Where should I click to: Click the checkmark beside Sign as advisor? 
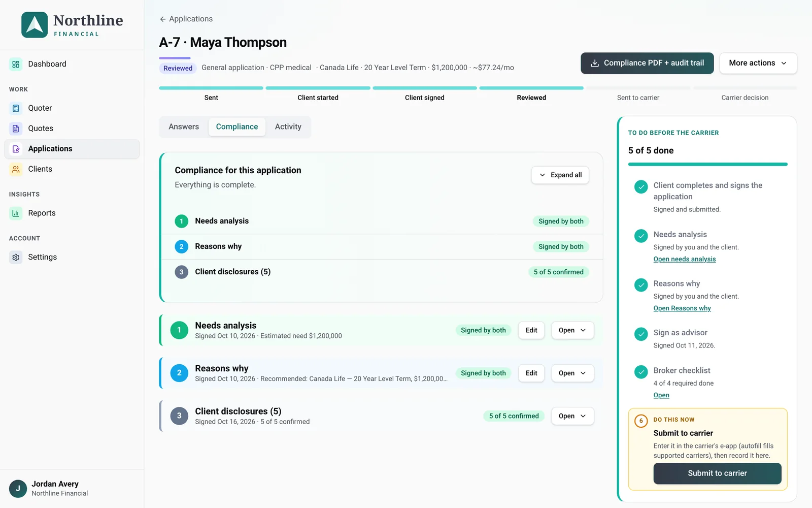pyautogui.click(x=641, y=334)
